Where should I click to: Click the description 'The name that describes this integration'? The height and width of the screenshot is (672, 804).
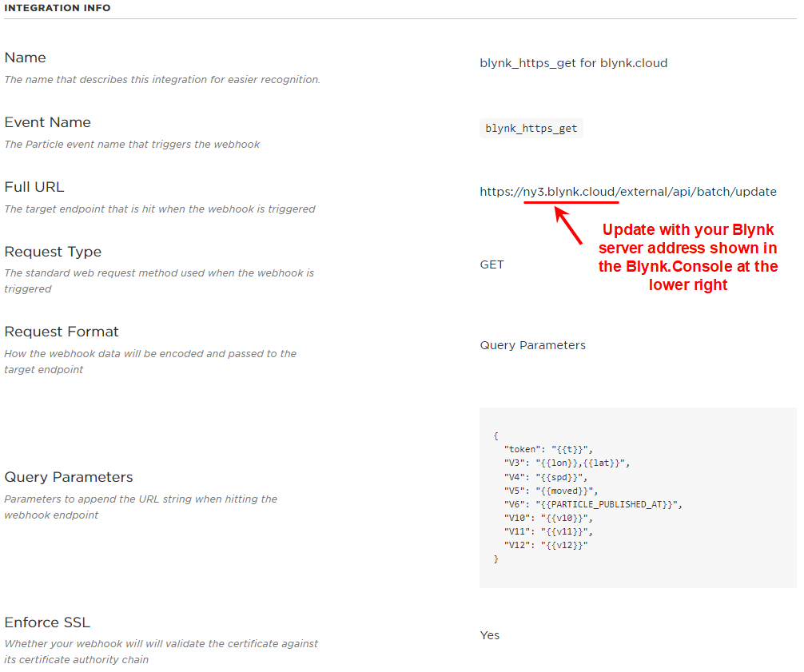tap(162, 79)
